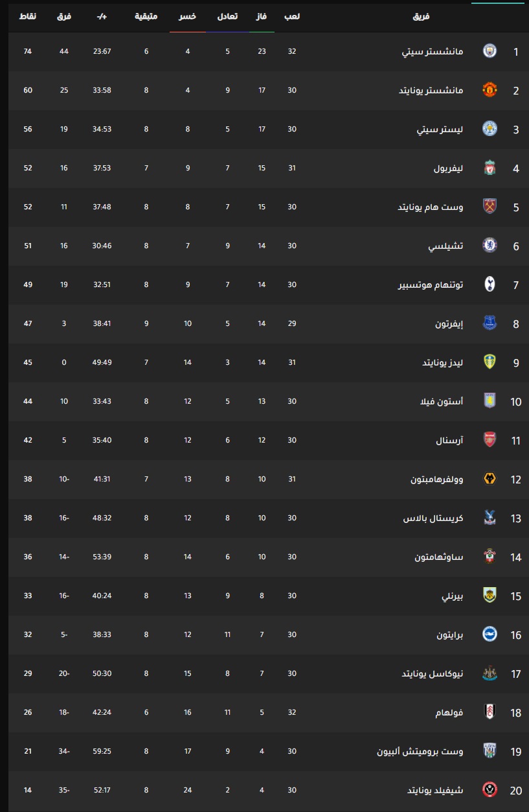Click the Tottenham Hotspur crest icon
The image size is (529, 812).
pos(490,284)
